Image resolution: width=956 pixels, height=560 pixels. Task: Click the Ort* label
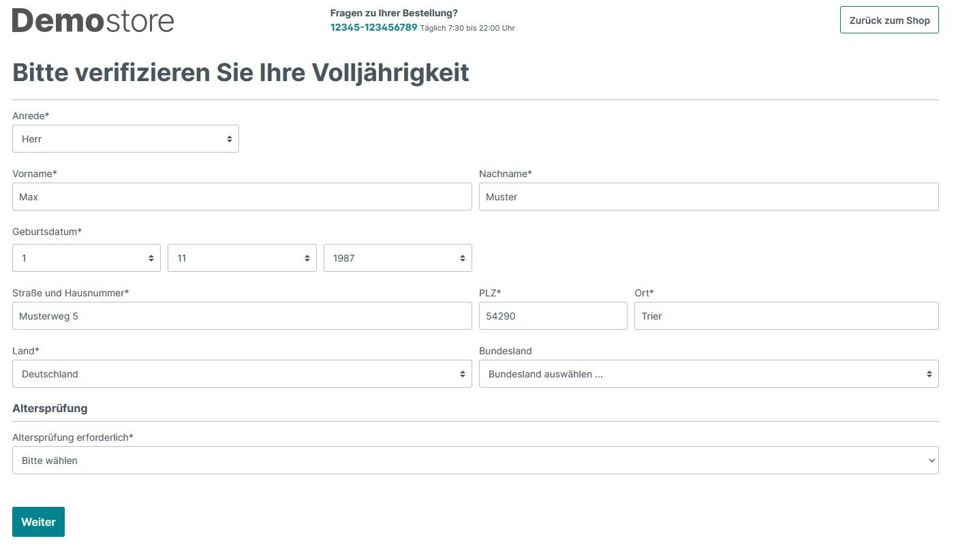coord(644,293)
